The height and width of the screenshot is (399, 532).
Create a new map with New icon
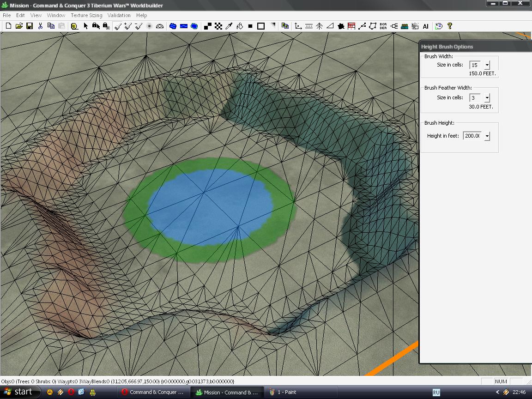[8, 26]
